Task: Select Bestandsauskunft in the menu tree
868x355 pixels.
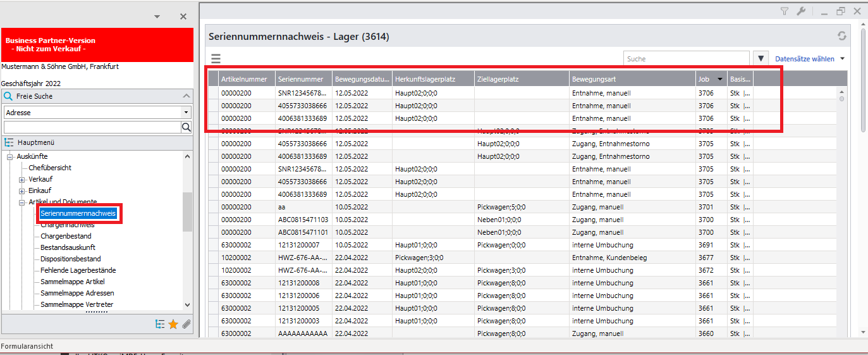Action: click(68, 247)
